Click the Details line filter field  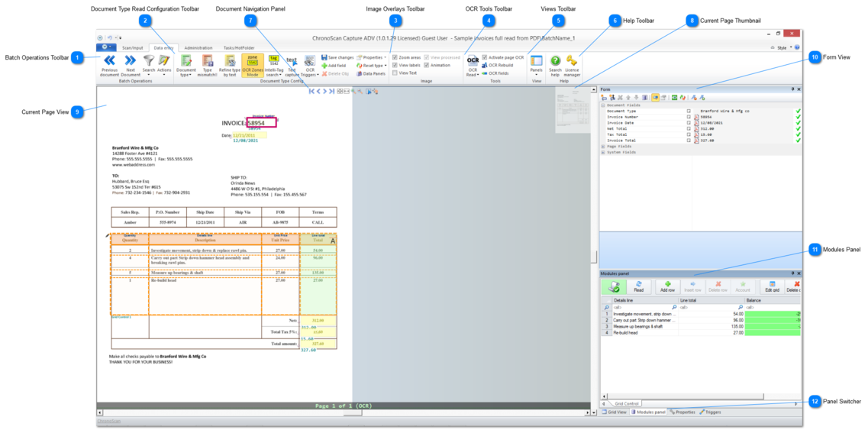(x=644, y=307)
